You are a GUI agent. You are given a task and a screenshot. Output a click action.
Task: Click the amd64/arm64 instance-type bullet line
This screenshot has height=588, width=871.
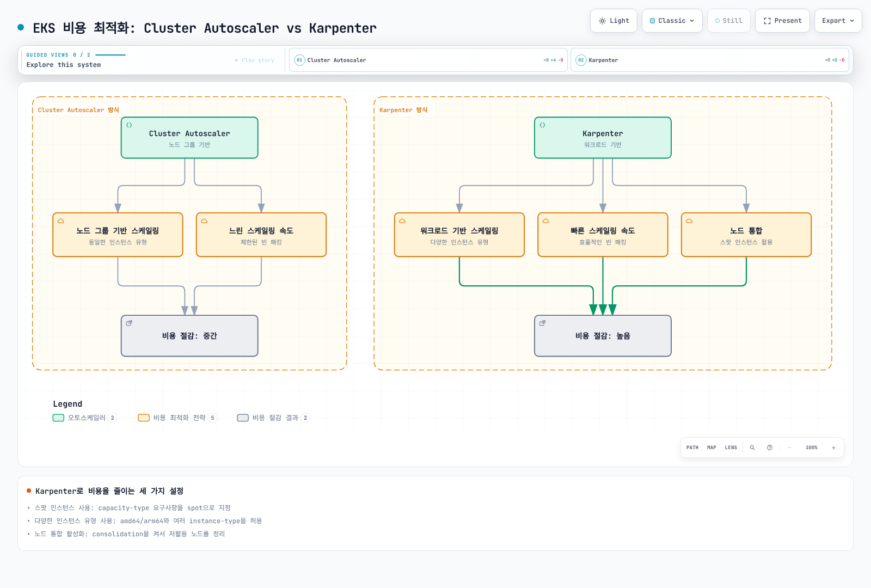[149, 521]
